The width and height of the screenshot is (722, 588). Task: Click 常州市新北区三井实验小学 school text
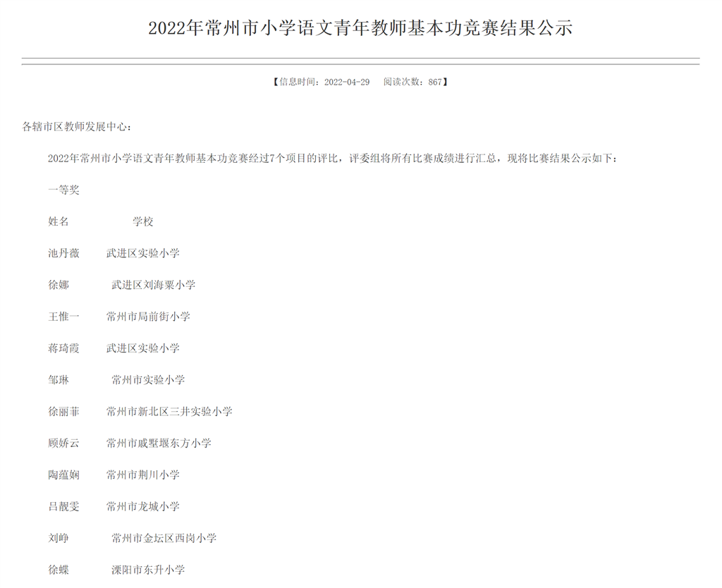[169, 412]
